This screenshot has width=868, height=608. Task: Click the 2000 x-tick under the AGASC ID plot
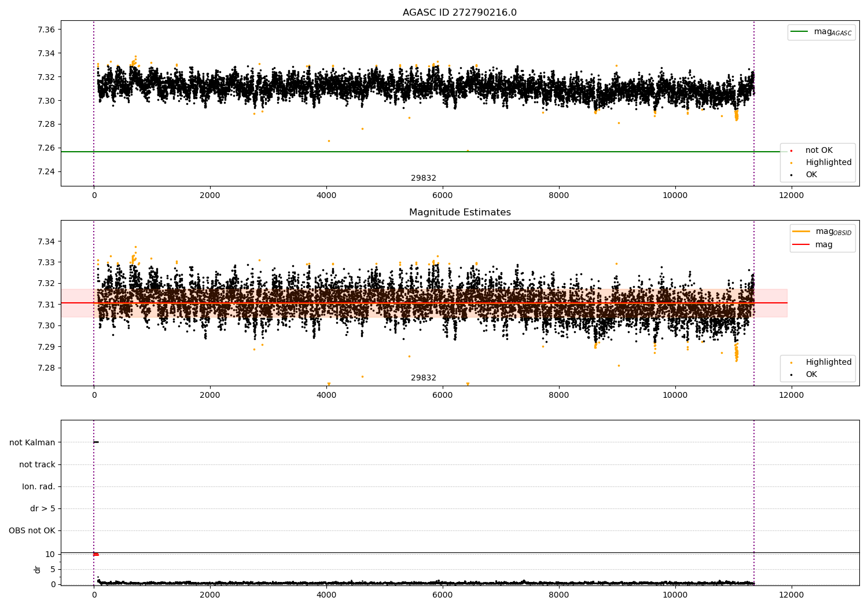coord(210,196)
